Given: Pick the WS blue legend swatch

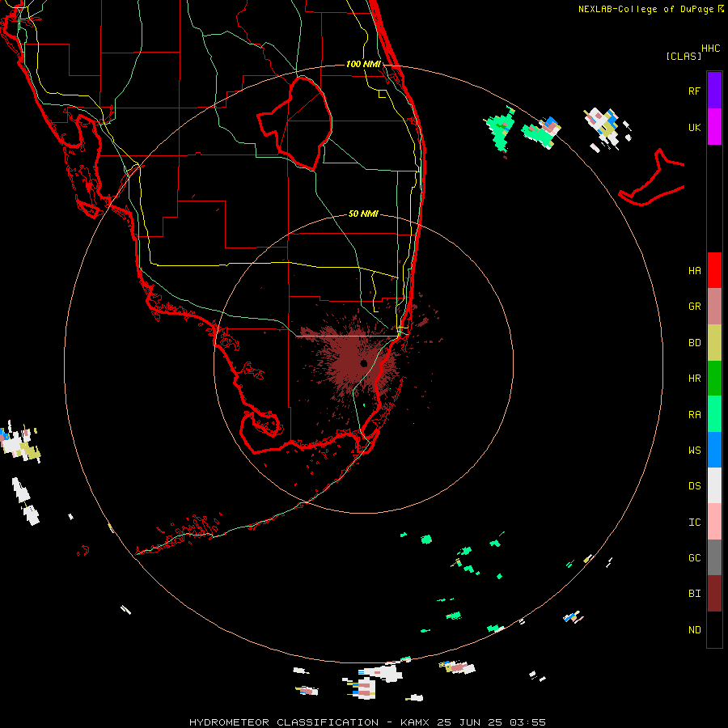Looking at the screenshot, I should (x=714, y=450).
